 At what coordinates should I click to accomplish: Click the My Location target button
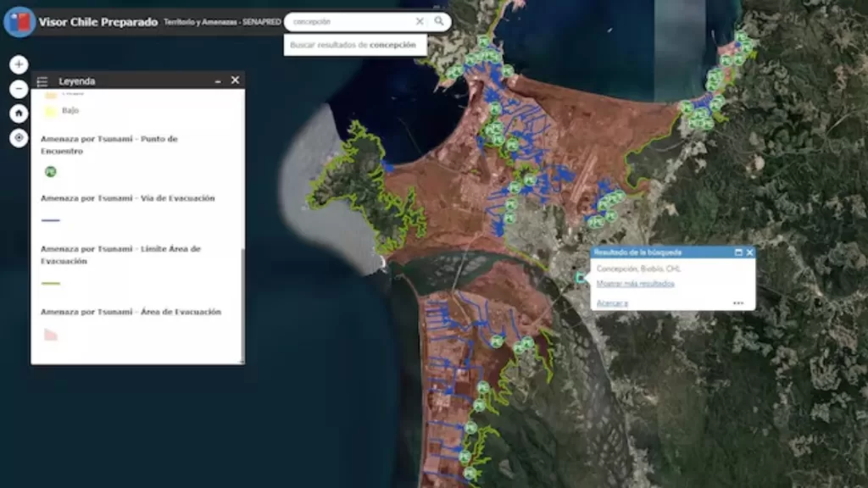(x=19, y=138)
